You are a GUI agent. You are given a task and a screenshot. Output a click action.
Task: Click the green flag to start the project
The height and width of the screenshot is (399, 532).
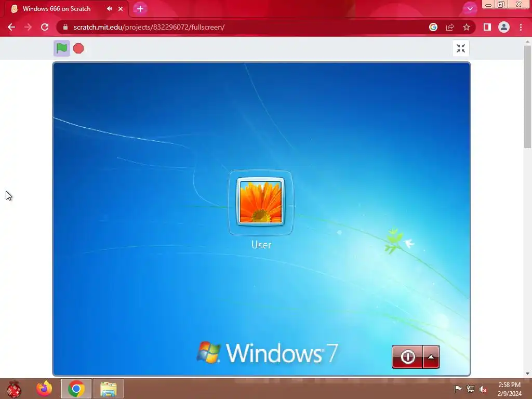62,48
